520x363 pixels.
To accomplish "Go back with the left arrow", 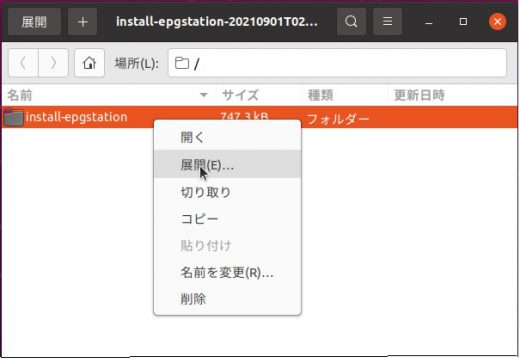I will 23,63.
